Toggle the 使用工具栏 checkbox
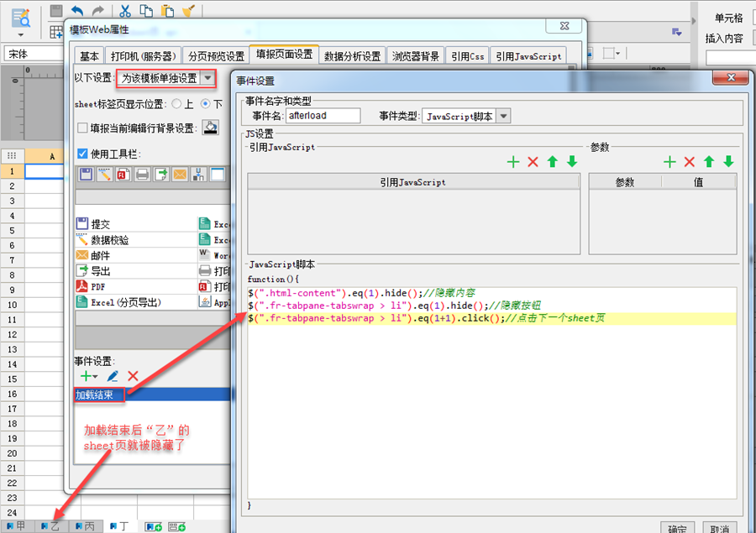The height and width of the screenshot is (533, 756). [82, 154]
